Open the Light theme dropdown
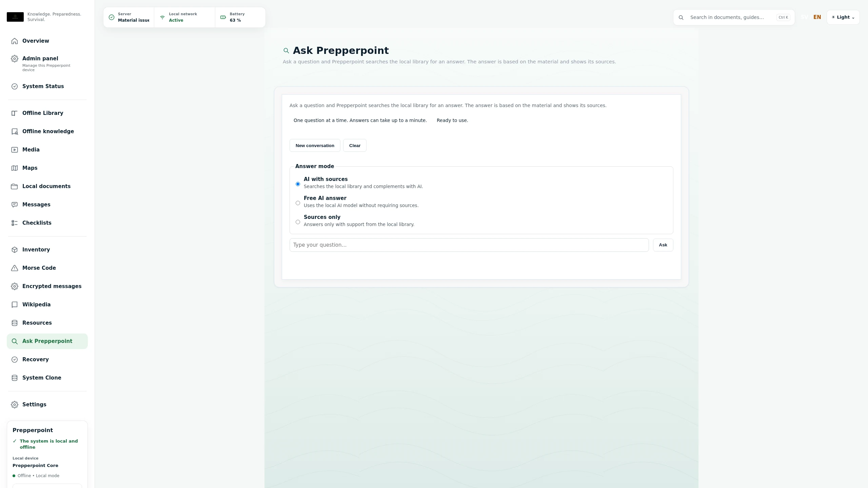868x488 pixels. pos(843,17)
